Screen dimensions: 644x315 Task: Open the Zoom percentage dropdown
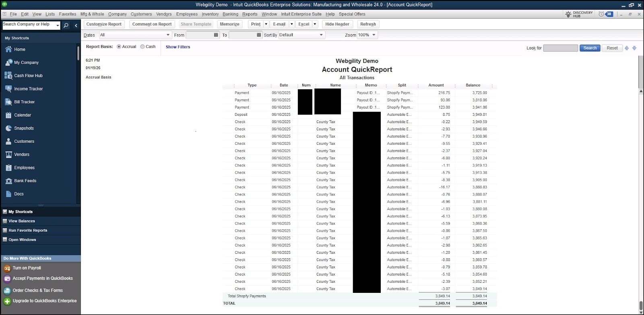click(367, 35)
